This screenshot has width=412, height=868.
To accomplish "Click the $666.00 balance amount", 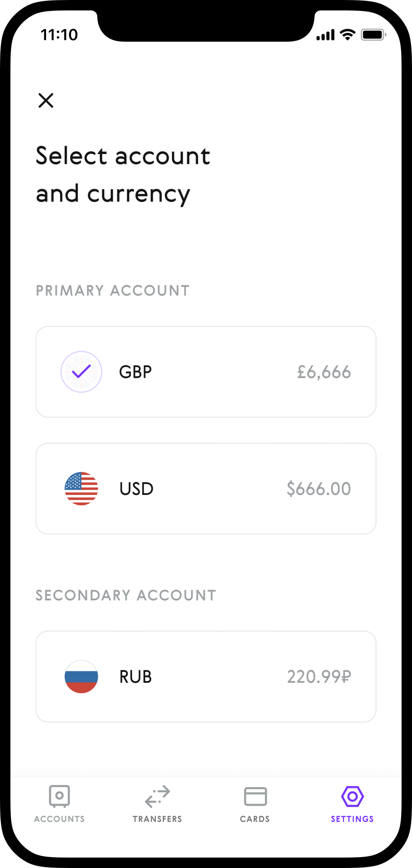I will point(319,489).
